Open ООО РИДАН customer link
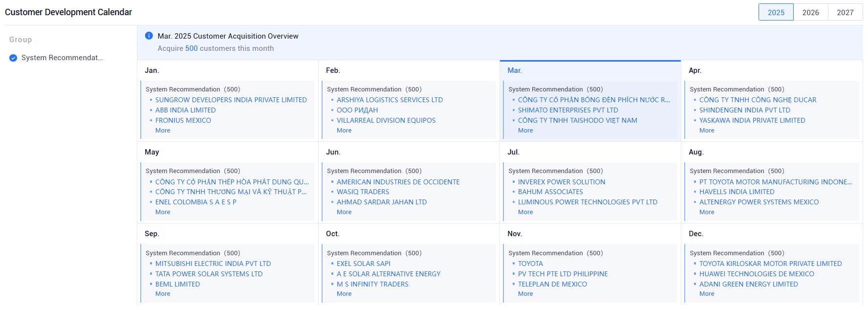Image resolution: width=868 pixels, height=310 pixels. click(x=357, y=110)
